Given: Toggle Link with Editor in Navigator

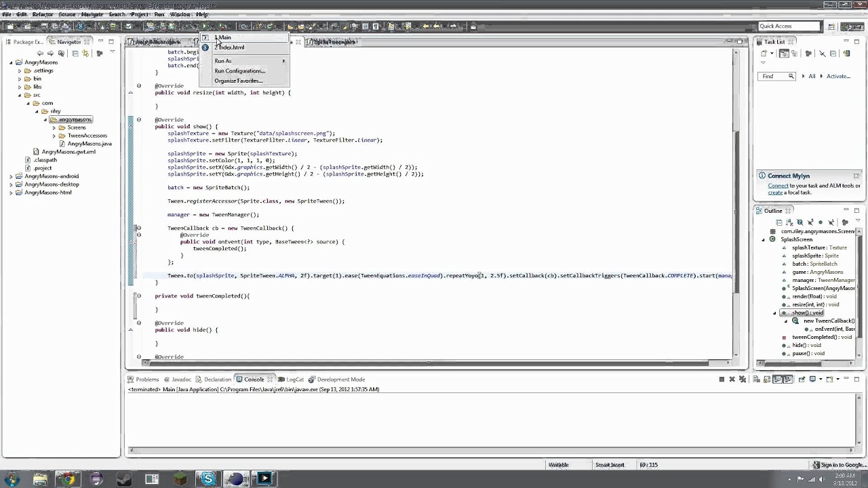Looking at the screenshot, I should 85,53.
